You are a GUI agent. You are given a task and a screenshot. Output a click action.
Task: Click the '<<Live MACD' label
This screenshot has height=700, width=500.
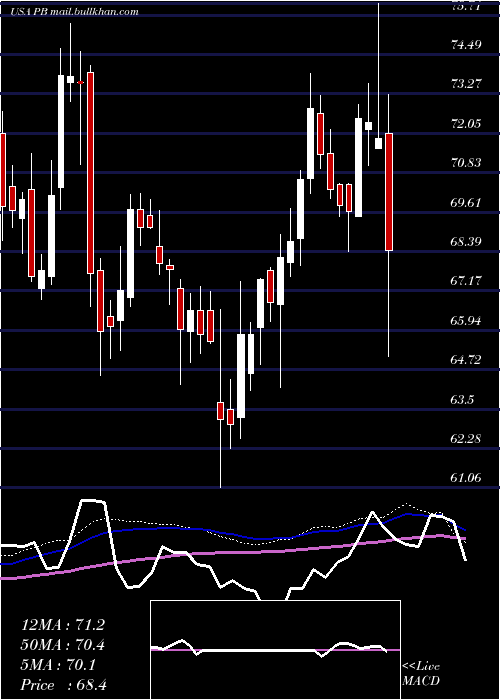421,673
